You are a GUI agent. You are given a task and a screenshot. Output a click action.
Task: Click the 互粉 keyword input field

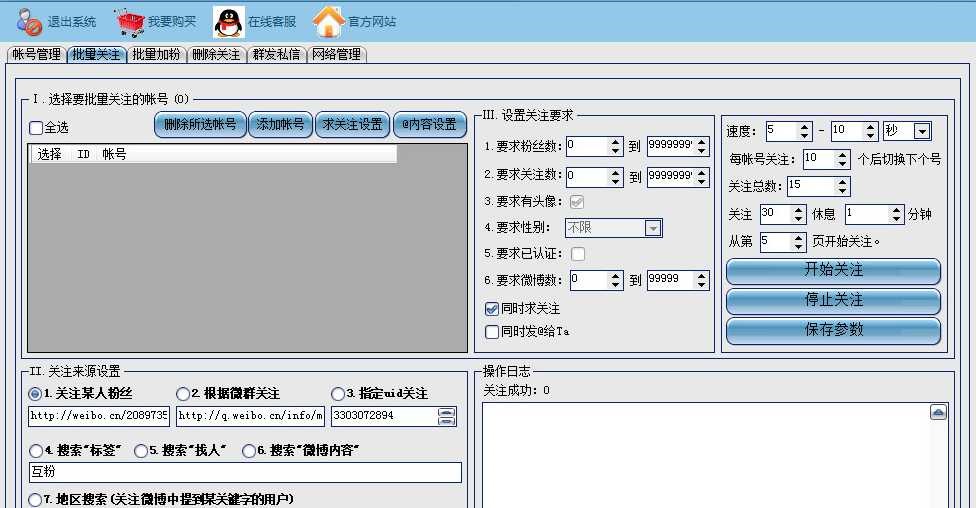click(245, 473)
